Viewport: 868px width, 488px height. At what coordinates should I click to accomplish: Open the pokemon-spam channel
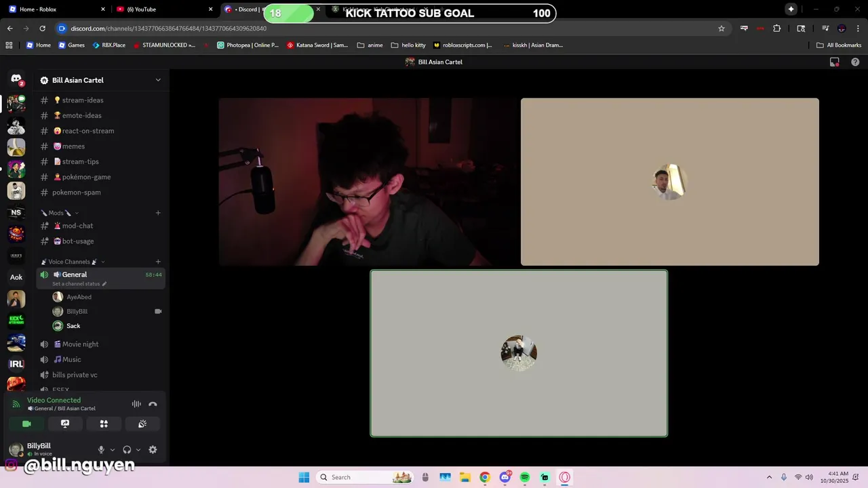click(x=100, y=192)
